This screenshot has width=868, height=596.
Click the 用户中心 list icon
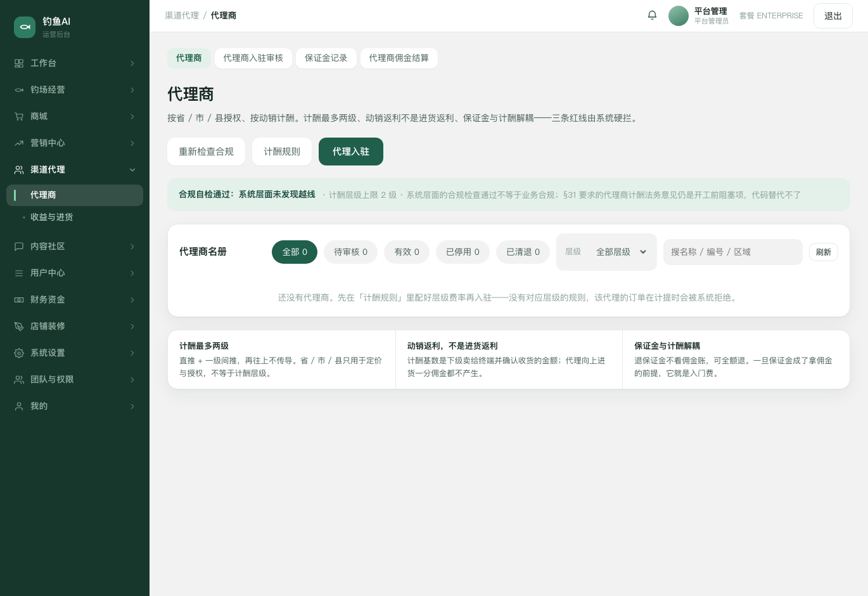point(19,273)
